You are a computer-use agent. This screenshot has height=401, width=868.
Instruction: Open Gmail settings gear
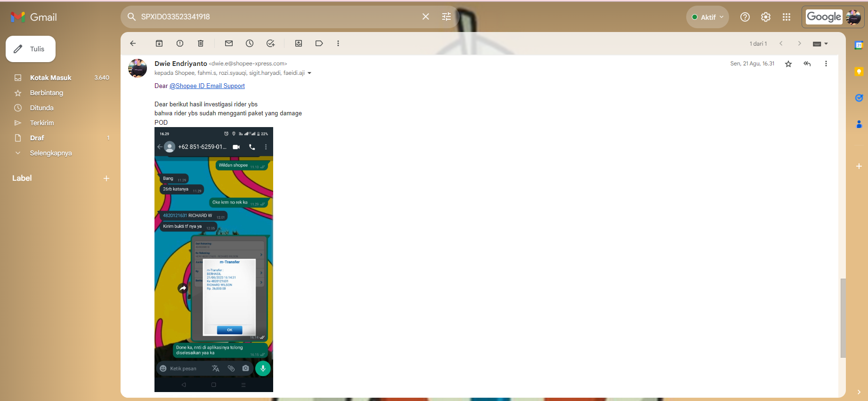pyautogui.click(x=766, y=17)
